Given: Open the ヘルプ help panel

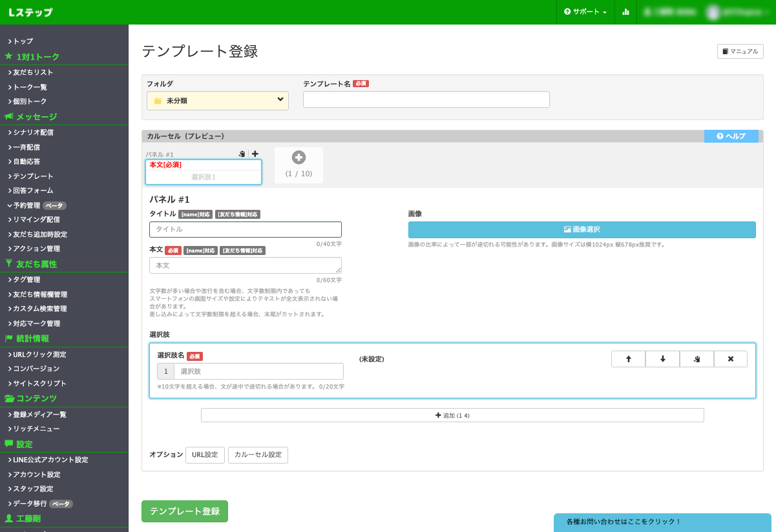Looking at the screenshot, I should (x=731, y=136).
